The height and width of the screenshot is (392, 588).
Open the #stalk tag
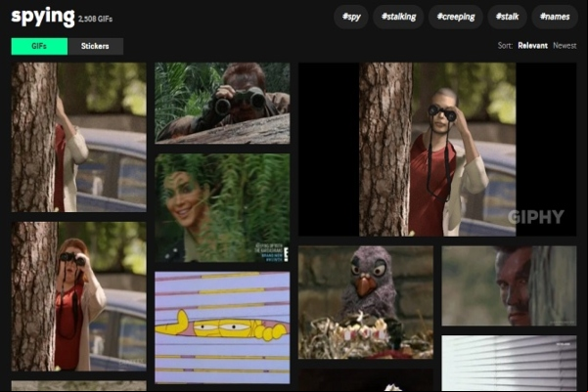[507, 17]
